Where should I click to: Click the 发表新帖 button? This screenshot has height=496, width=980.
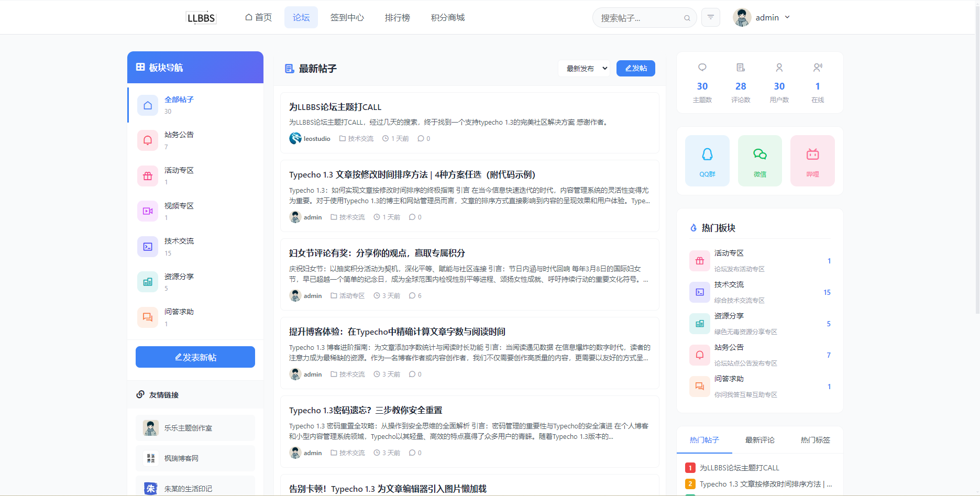click(x=195, y=357)
